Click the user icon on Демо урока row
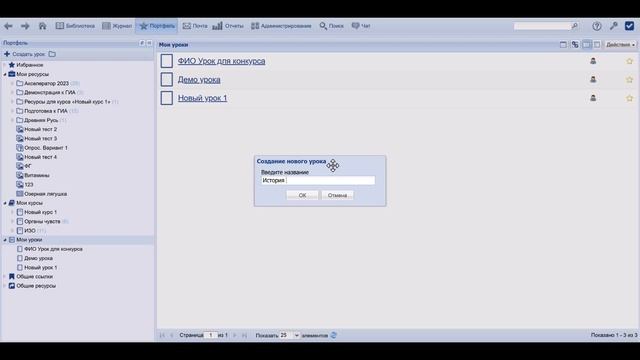This screenshot has width=640, height=360. click(x=593, y=80)
